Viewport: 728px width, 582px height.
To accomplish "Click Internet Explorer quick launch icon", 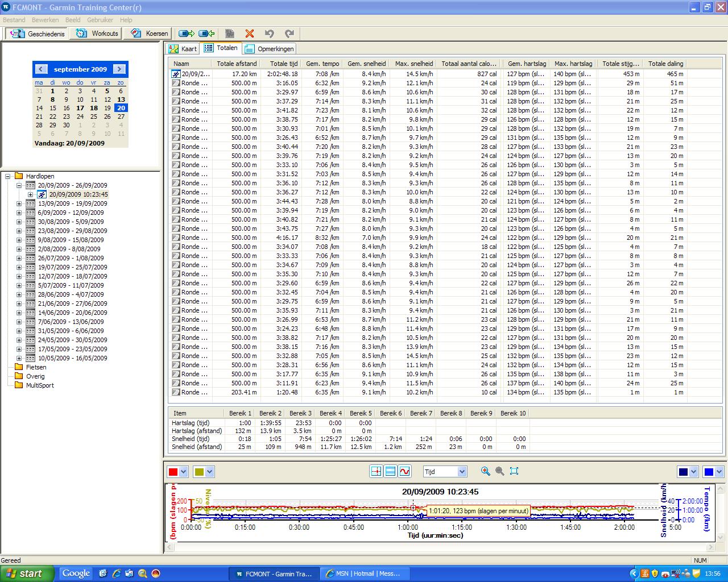I will tap(117, 573).
